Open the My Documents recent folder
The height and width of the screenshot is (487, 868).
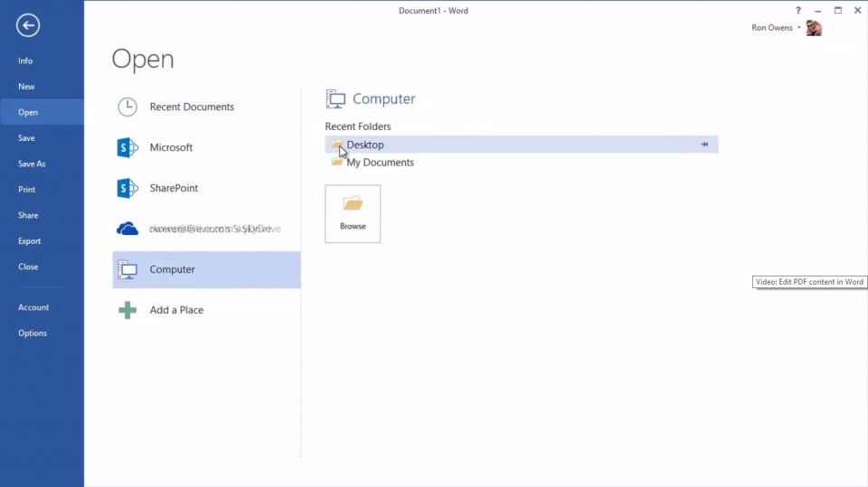[x=380, y=163]
